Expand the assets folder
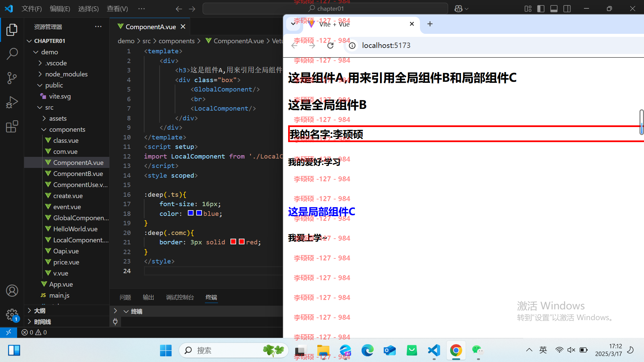644x362 pixels. (x=44, y=118)
